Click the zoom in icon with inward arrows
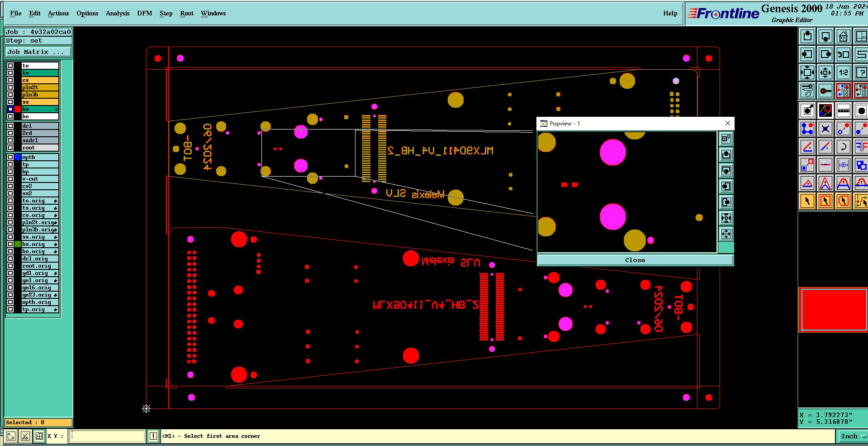 pos(807,72)
